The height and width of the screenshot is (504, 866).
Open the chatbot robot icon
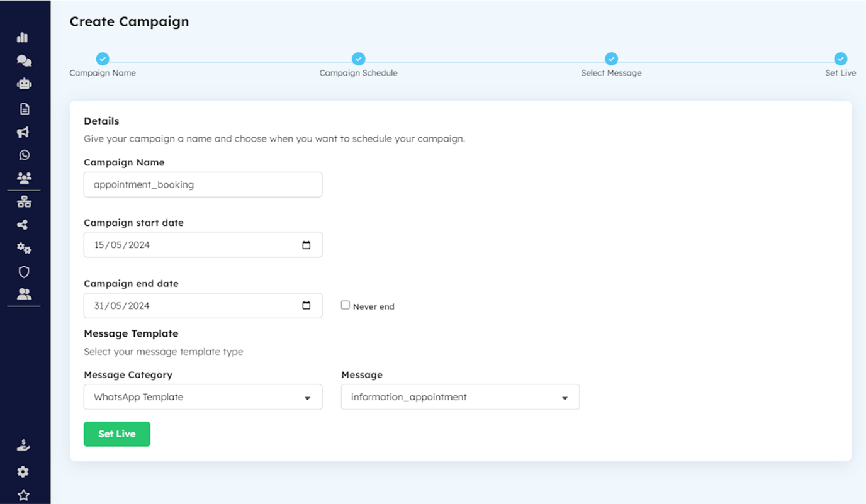(23, 83)
